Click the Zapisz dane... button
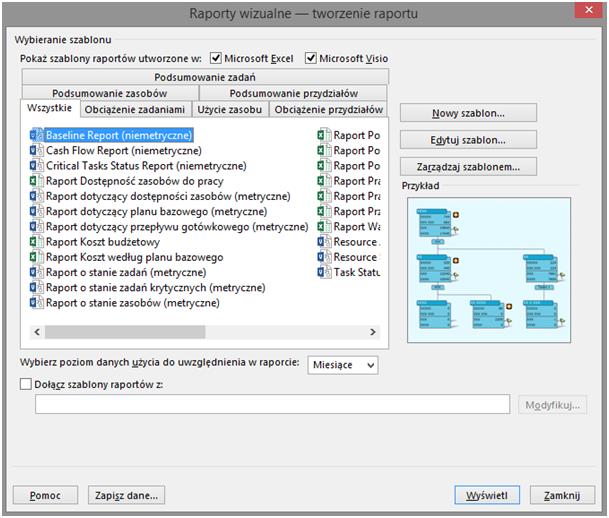 click(x=126, y=495)
